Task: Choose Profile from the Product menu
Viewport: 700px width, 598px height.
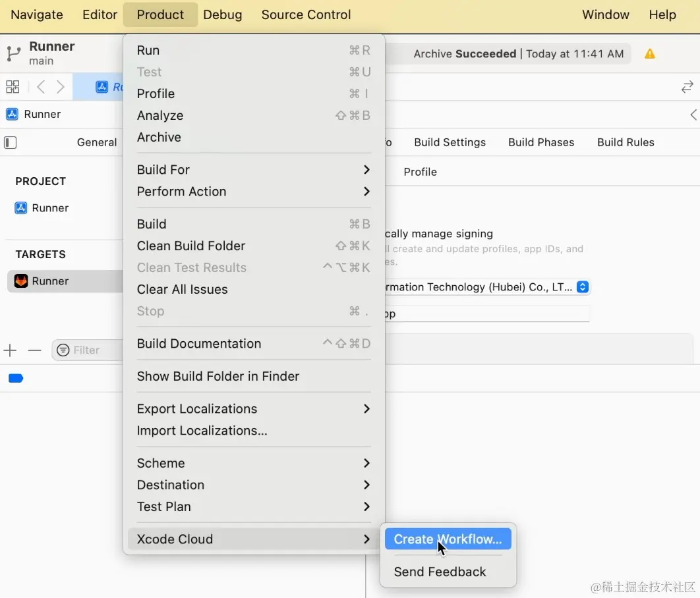Action: pyautogui.click(x=254, y=94)
